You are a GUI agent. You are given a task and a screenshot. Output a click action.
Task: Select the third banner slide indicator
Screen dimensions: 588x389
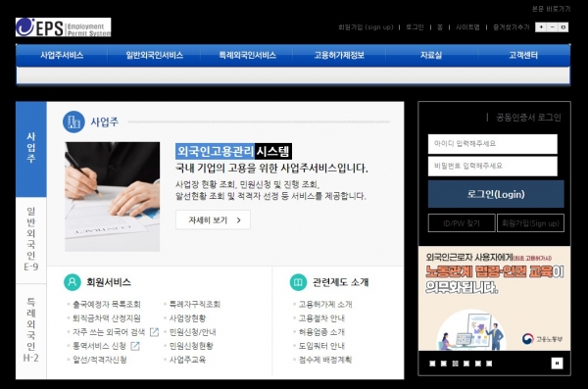[455, 364]
